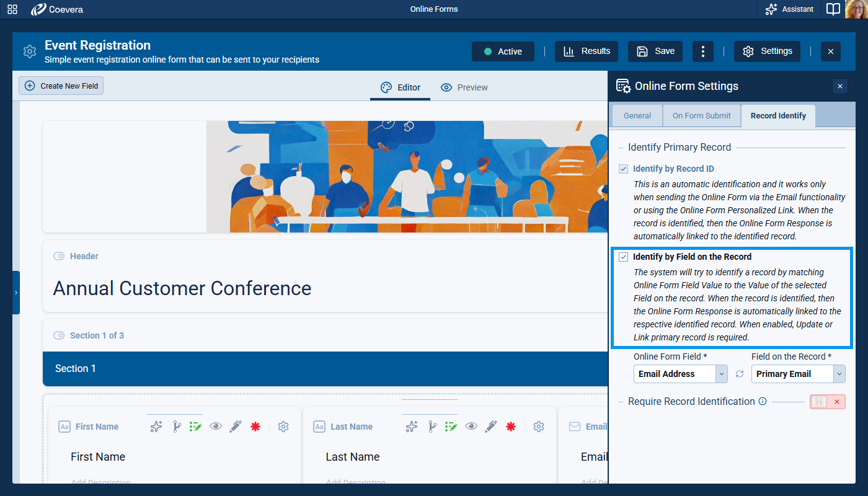Click the pencil edit icon on First Name
This screenshot has width=868, height=496.
[x=235, y=427]
